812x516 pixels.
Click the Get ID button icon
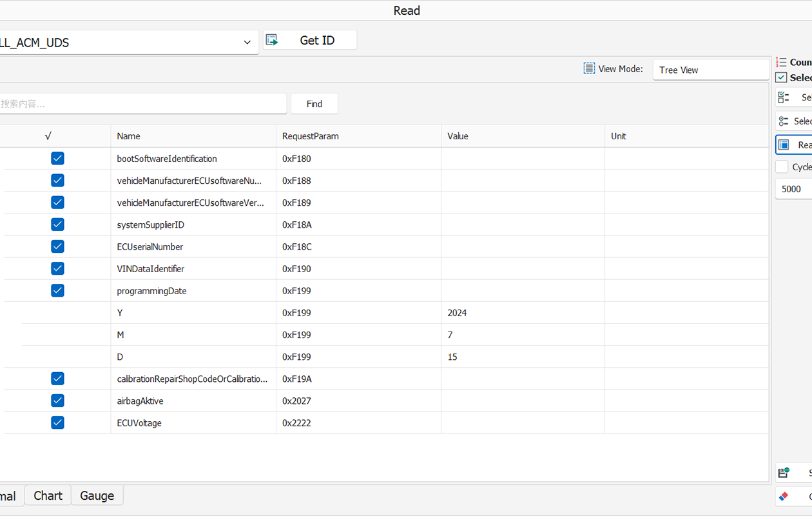pyautogui.click(x=272, y=40)
